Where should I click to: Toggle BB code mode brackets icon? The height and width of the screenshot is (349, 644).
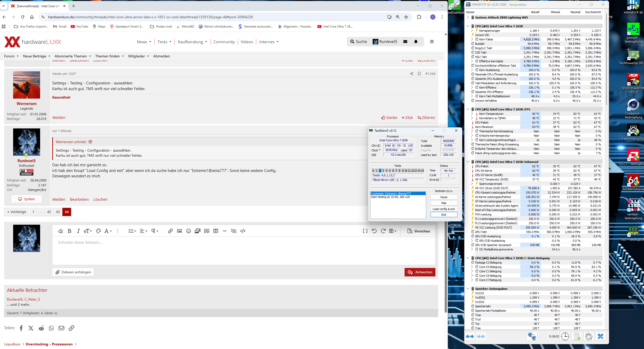point(365,231)
